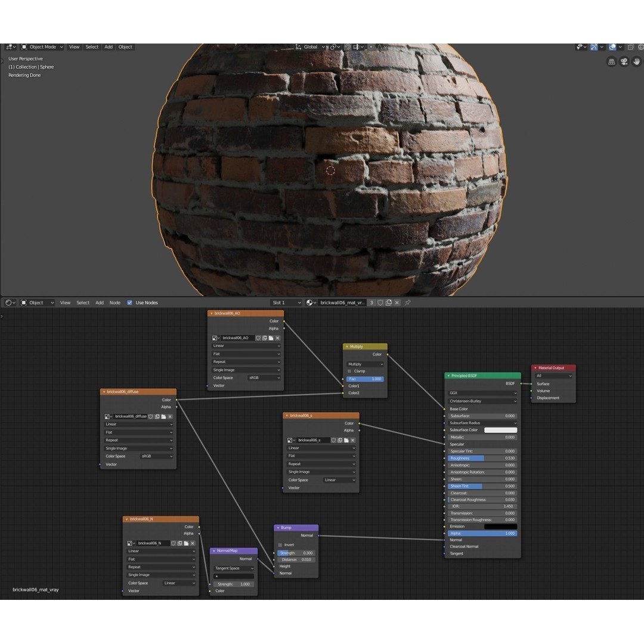The image size is (644, 644).
Task: Toggle the viewport overlays icon
Action: coord(612,47)
